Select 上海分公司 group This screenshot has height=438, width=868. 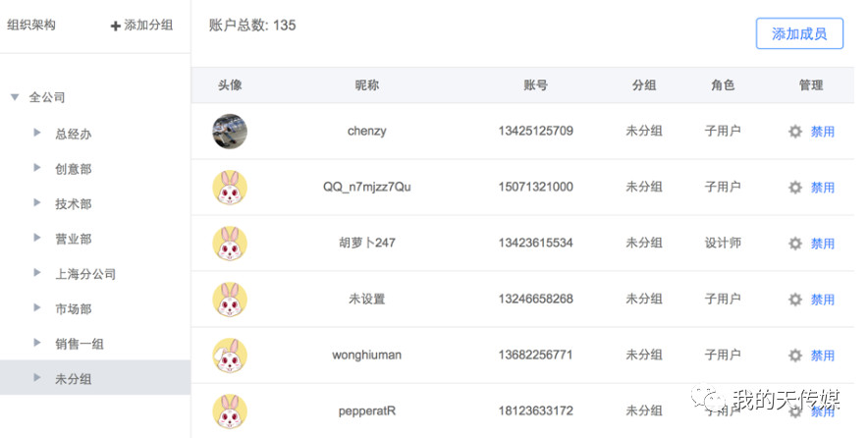[x=85, y=274]
